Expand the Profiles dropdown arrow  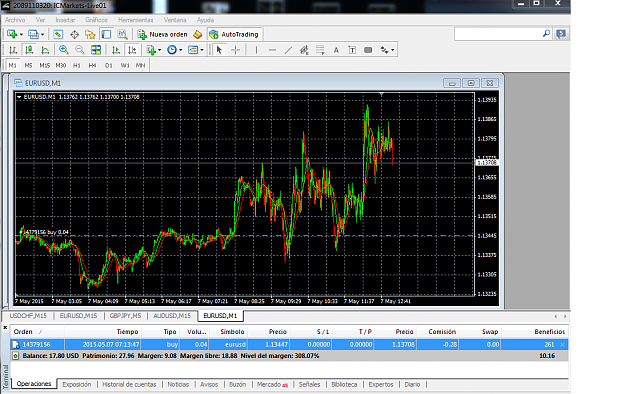click(42, 35)
